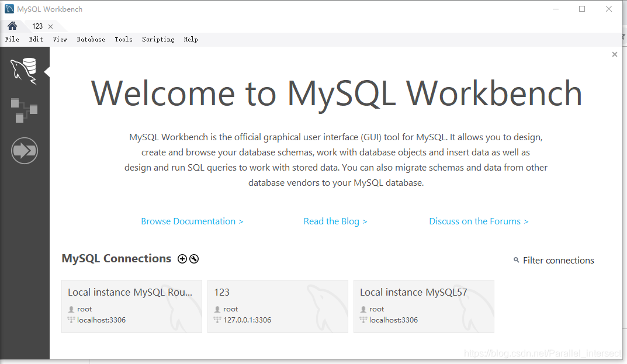Minimize the MySQL Workbench window
This screenshot has height=364, width=627.
556,9
